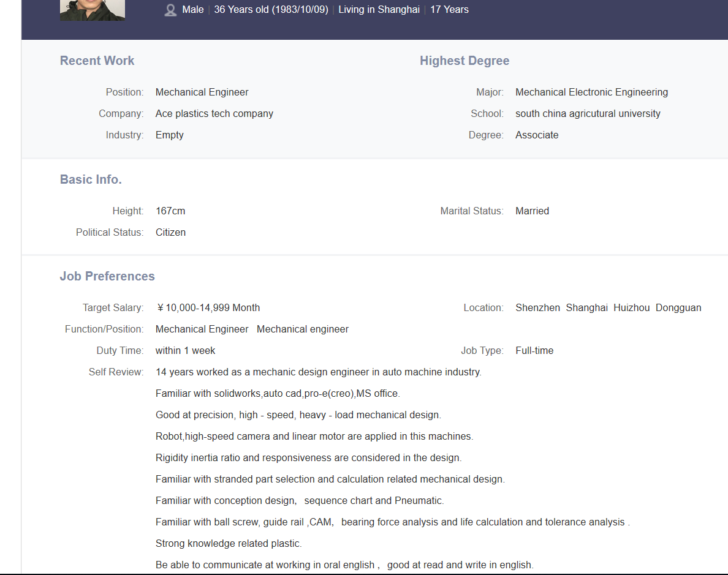Click the Recent Work section heading
728x575 pixels.
[97, 61]
